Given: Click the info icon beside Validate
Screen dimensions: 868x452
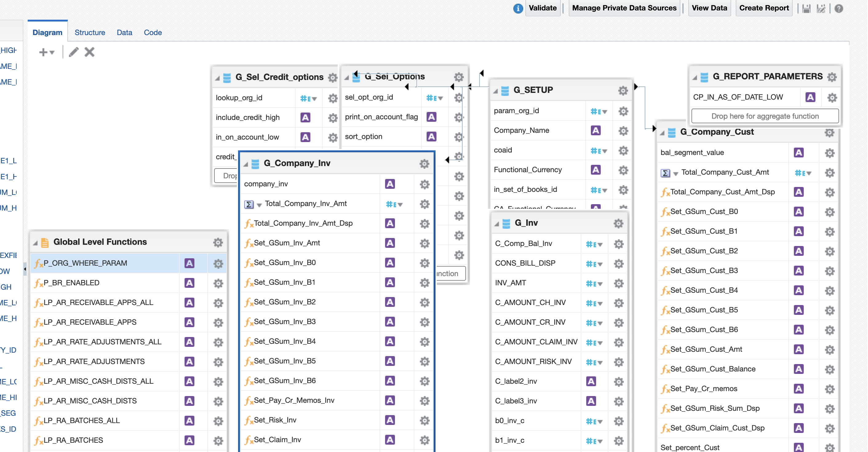Looking at the screenshot, I should (x=518, y=8).
